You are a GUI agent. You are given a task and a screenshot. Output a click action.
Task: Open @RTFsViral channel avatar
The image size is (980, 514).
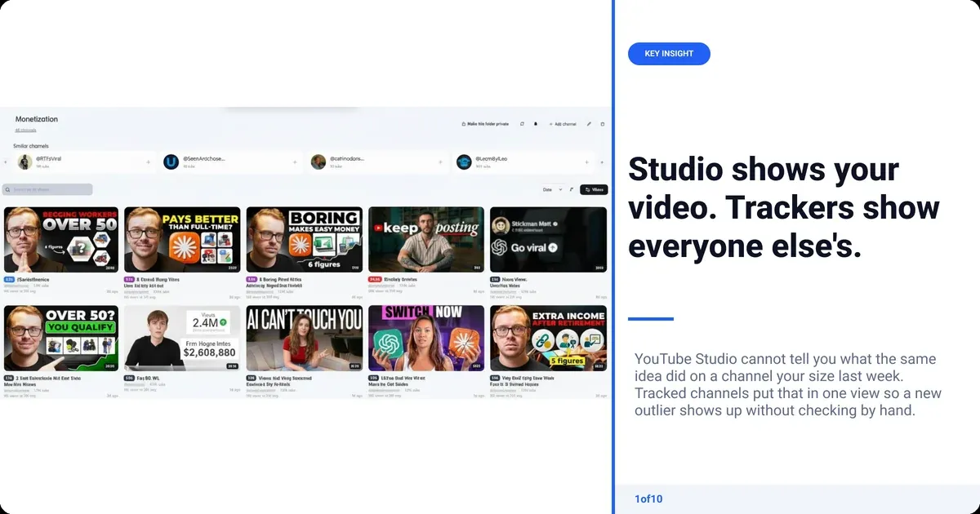(25, 162)
